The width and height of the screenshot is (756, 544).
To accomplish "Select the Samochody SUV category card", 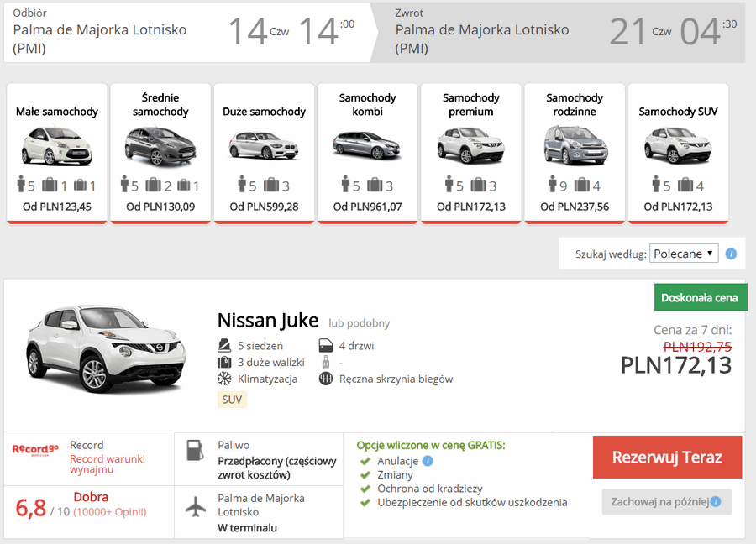I will tap(679, 154).
